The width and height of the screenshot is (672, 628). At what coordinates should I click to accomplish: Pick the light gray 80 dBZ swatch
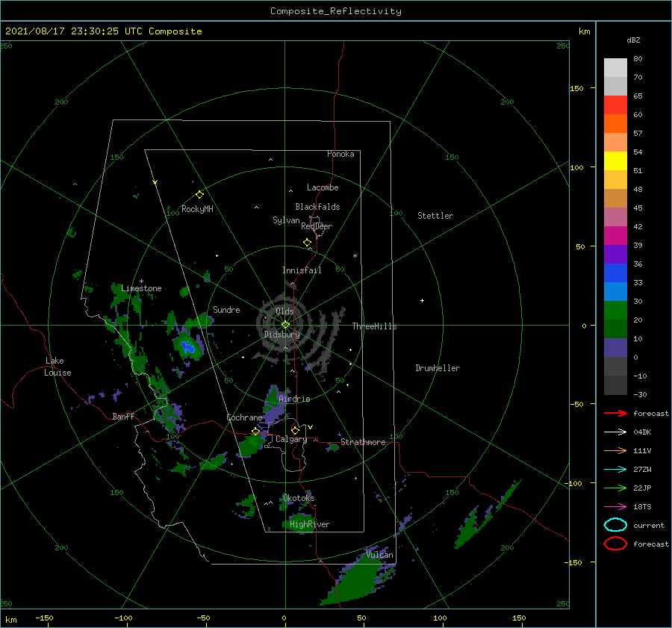pyautogui.click(x=615, y=68)
